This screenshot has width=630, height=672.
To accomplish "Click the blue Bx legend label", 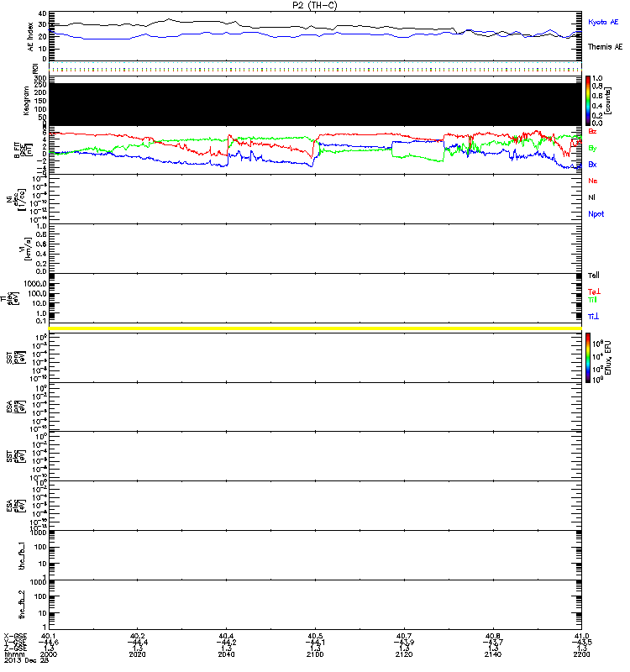I will pyautogui.click(x=592, y=165).
